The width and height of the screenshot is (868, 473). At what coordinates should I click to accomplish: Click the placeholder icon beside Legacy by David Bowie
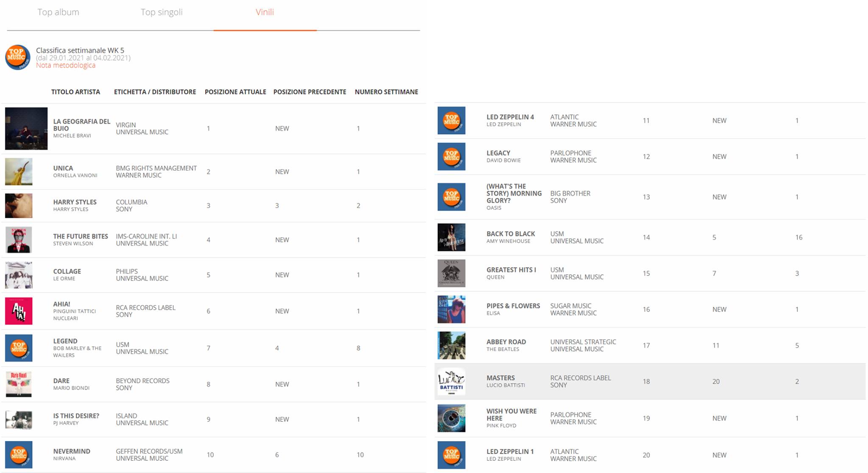coord(451,156)
